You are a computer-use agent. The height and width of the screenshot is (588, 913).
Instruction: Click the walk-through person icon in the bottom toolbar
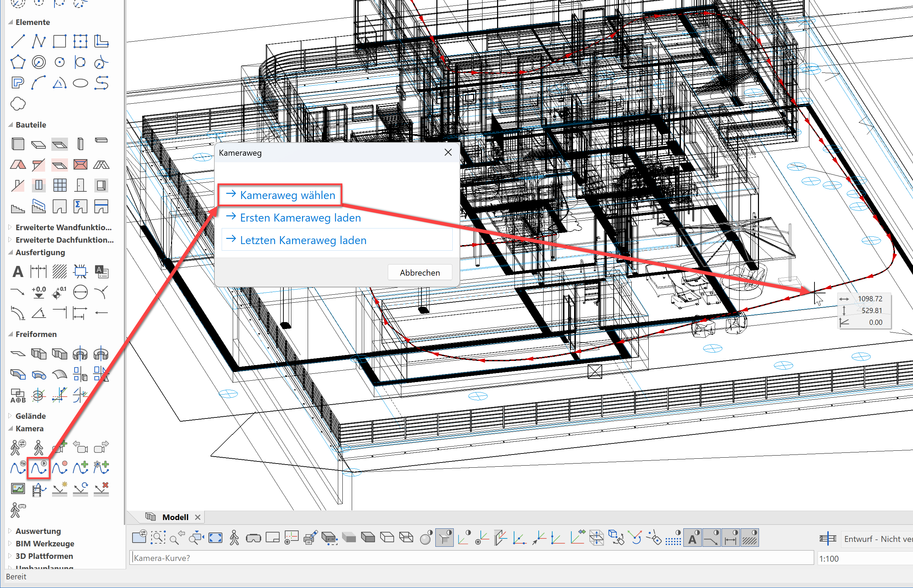234,538
